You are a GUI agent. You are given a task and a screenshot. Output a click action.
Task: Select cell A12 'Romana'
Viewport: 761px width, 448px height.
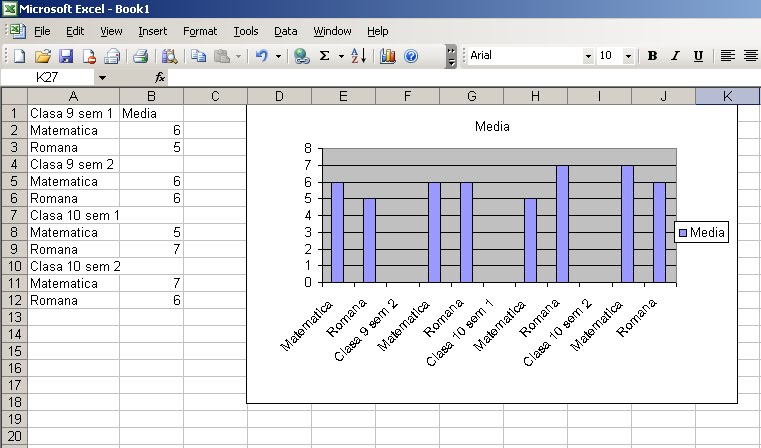tap(73, 300)
